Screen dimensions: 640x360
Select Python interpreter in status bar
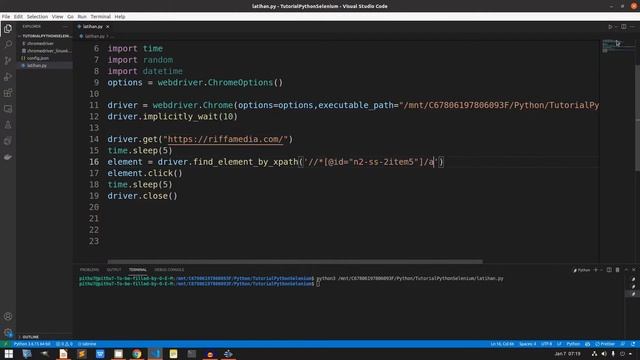[x=32, y=344]
